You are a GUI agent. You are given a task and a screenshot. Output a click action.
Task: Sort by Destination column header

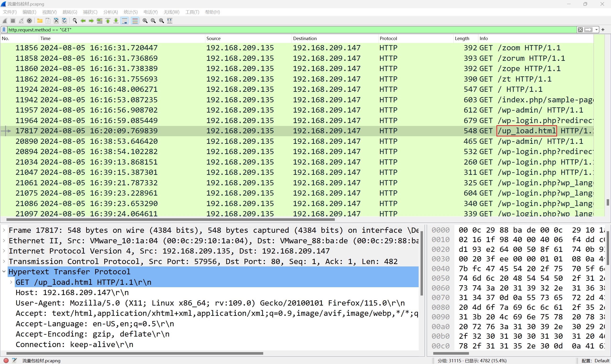click(335, 38)
